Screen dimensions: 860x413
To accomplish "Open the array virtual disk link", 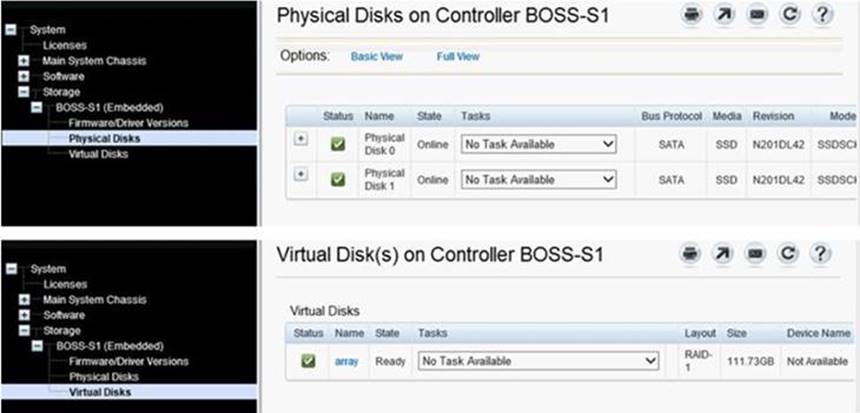I will [x=346, y=361].
